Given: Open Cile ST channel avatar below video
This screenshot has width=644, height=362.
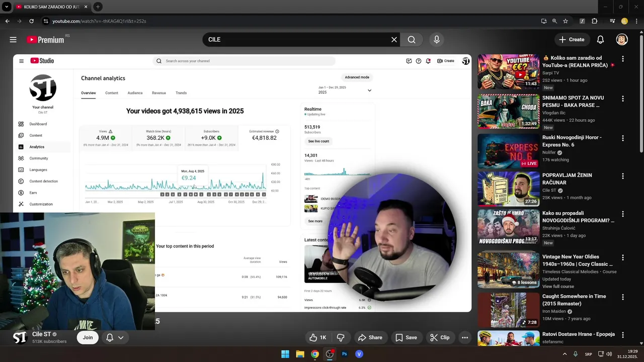Looking at the screenshot, I should pos(20,337).
